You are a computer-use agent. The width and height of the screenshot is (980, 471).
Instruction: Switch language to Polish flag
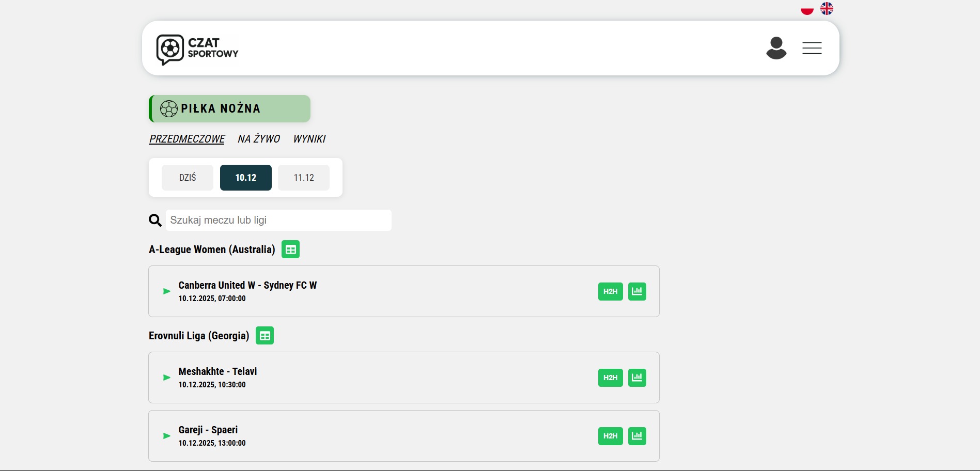[806, 9]
